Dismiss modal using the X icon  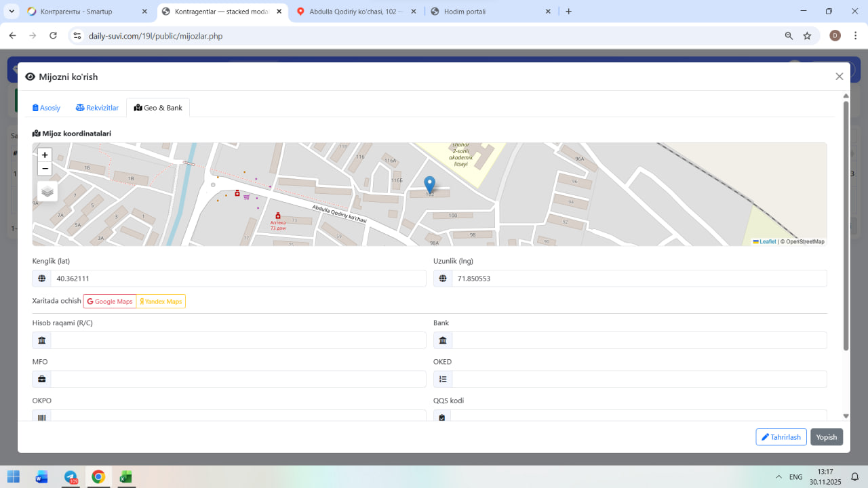pos(840,77)
